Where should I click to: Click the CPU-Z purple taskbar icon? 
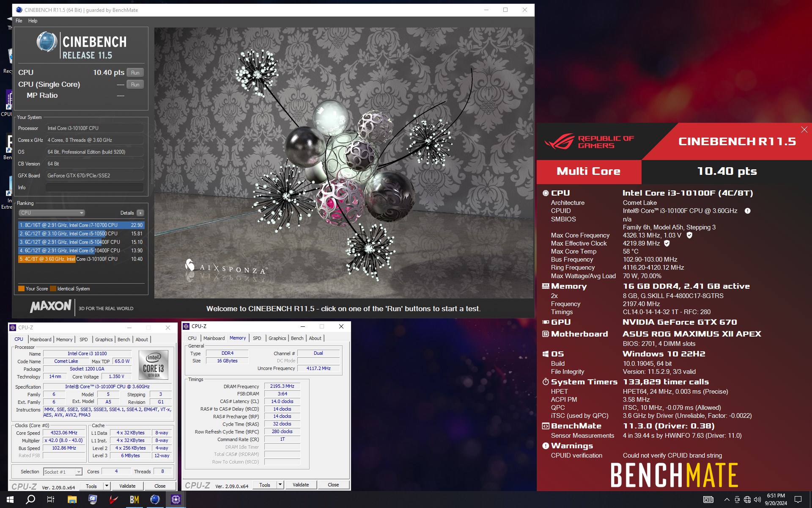(176, 500)
